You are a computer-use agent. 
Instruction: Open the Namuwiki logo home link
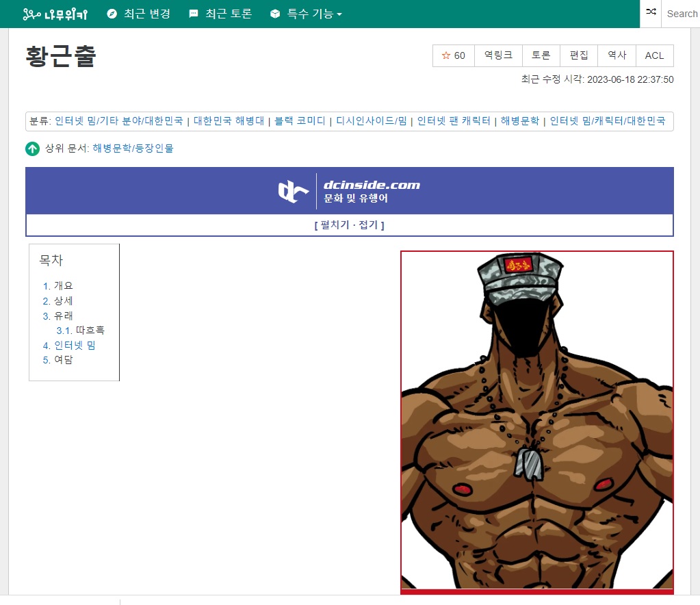pos(55,14)
